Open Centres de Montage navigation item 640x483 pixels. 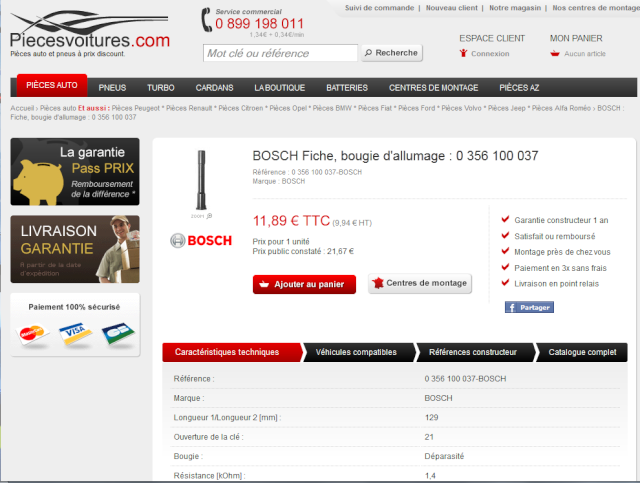[x=433, y=88]
